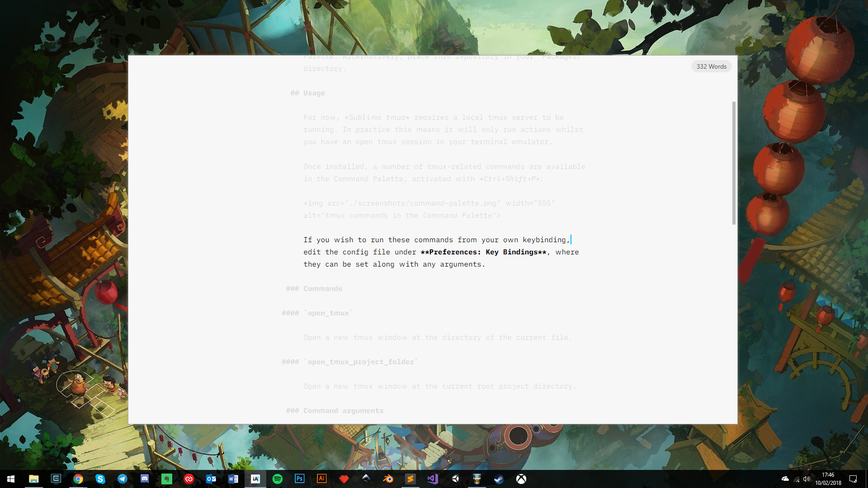Open Visual Studio from the taskbar
Viewport: 868px width, 488px height.
[433, 479]
